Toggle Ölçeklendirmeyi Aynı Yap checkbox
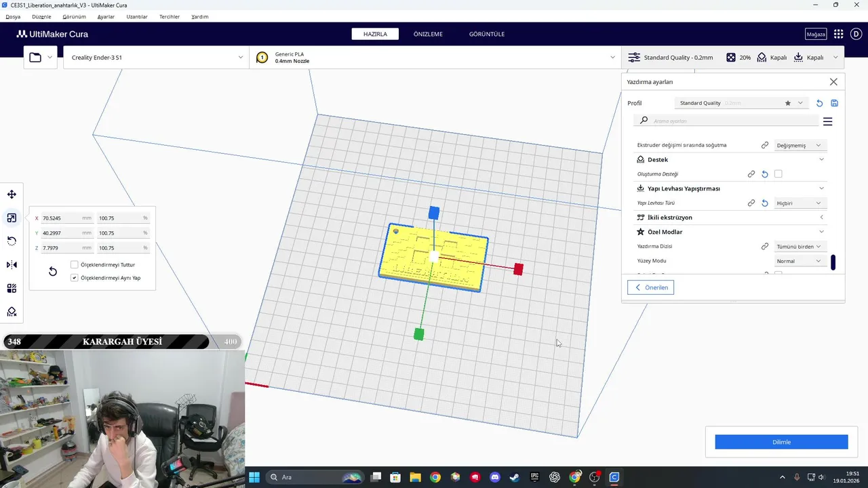 click(x=75, y=278)
